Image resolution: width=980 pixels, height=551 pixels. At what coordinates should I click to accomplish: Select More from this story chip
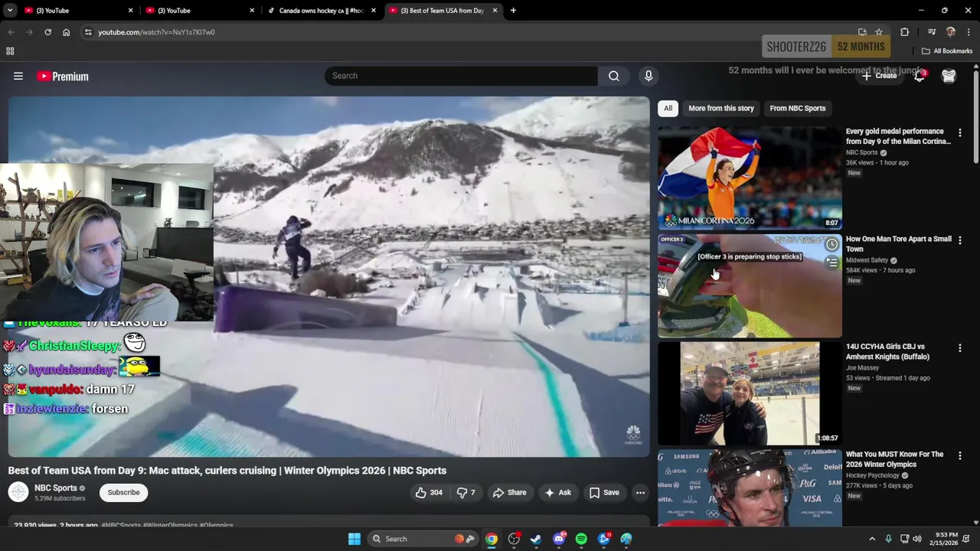coord(721,108)
